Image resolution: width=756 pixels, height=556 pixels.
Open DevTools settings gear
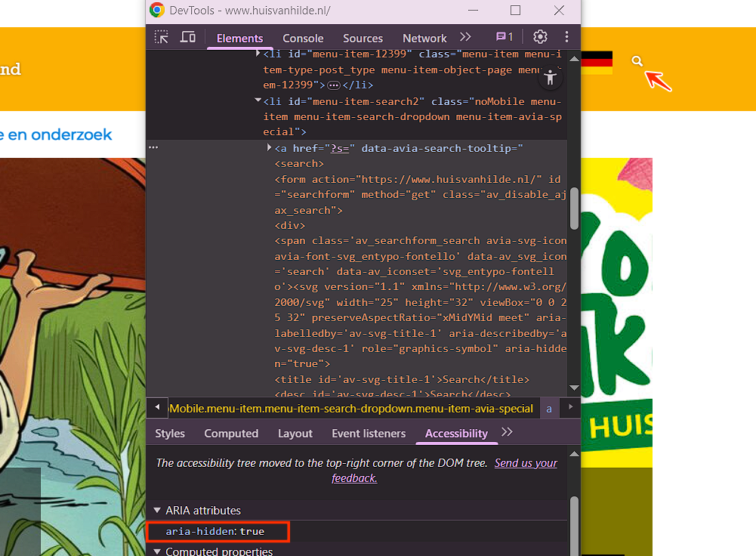coord(540,37)
